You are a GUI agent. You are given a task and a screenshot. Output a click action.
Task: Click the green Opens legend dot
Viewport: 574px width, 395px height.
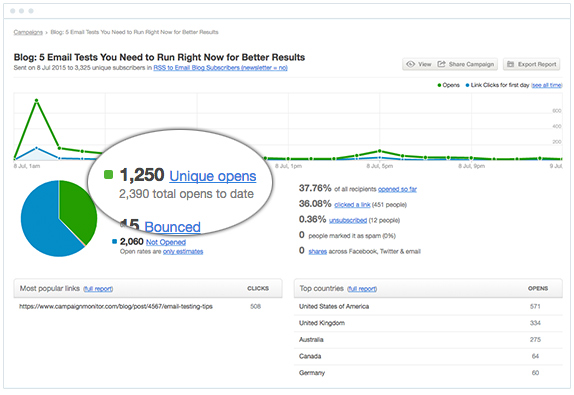(x=439, y=85)
